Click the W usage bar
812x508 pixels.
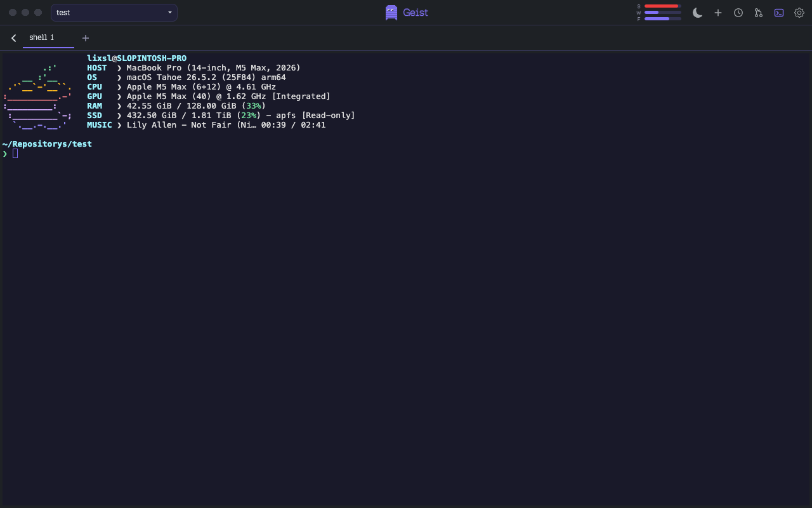click(x=662, y=12)
